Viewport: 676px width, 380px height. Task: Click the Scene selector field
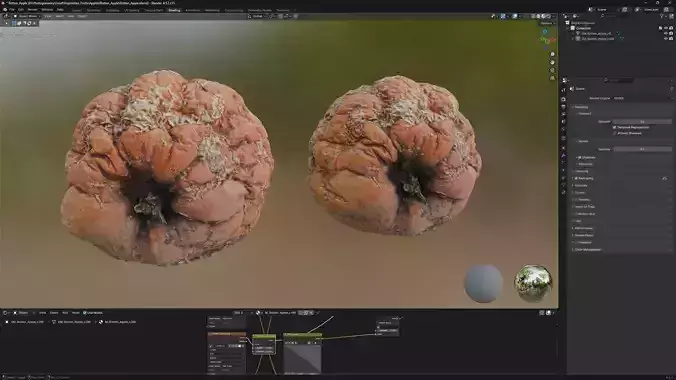coord(607,9)
